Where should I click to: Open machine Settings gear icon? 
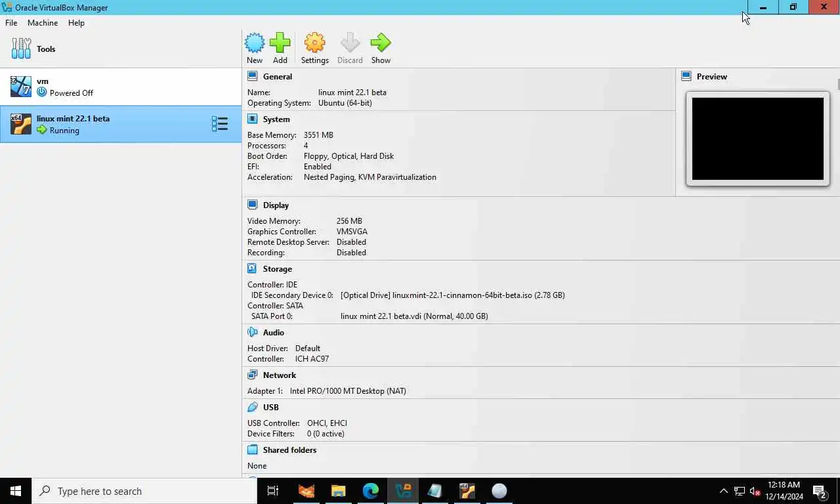[x=314, y=43]
